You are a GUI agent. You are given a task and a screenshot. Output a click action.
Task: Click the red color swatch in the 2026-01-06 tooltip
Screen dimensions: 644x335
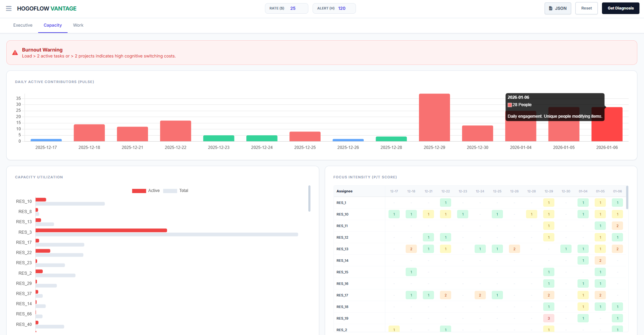pos(510,104)
